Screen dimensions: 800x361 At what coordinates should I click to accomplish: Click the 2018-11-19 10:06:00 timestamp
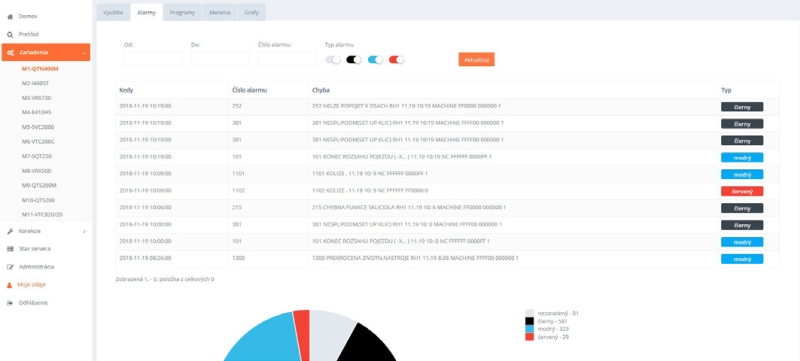145,208
